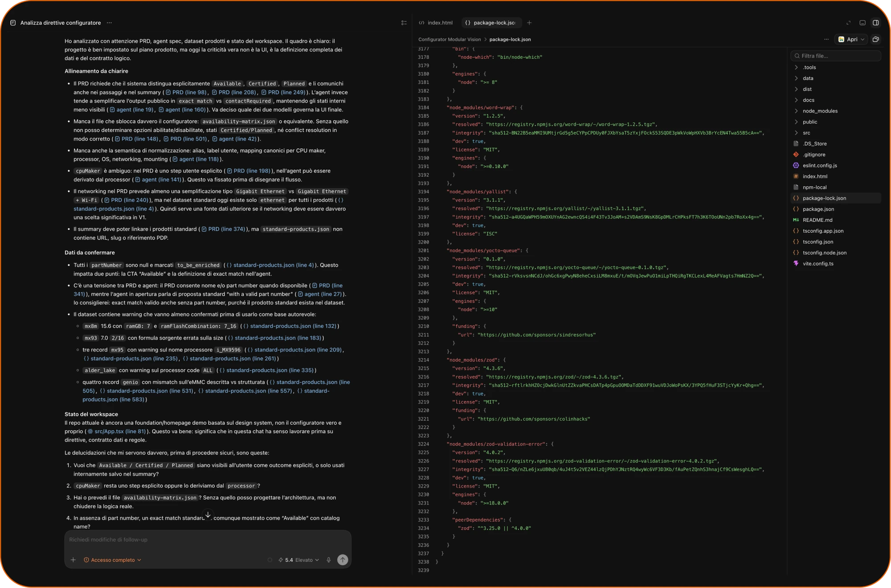Viewport: 891px width, 588px height.
Task: Click the copy windows icon next to Apri
Action: click(876, 39)
